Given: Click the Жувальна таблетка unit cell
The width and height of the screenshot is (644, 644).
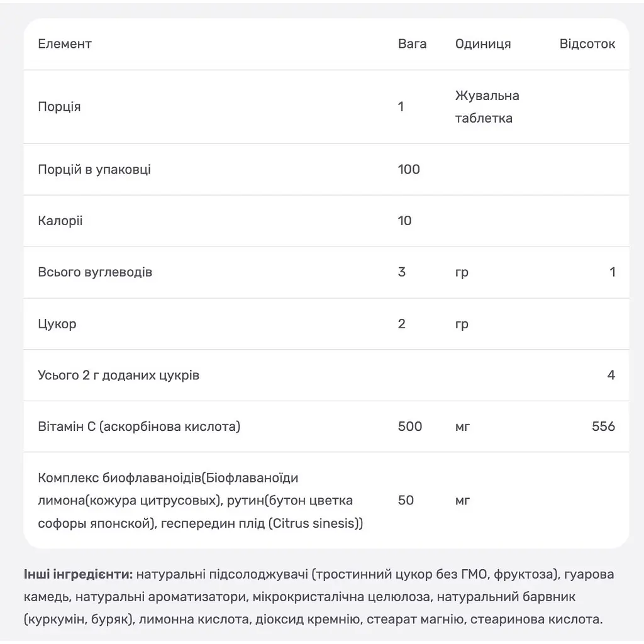Looking at the screenshot, I should pyautogui.click(x=487, y=107).
